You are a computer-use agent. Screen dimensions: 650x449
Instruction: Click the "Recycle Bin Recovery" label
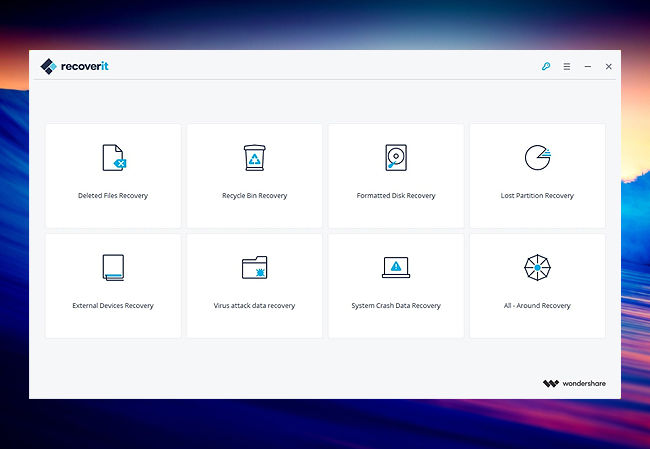(x=254, y=196)
